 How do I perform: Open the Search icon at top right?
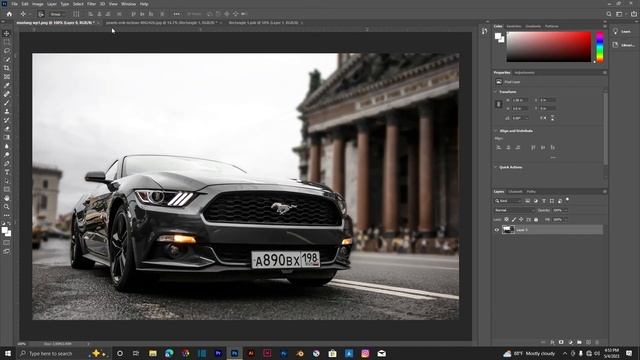pos(609,14)
